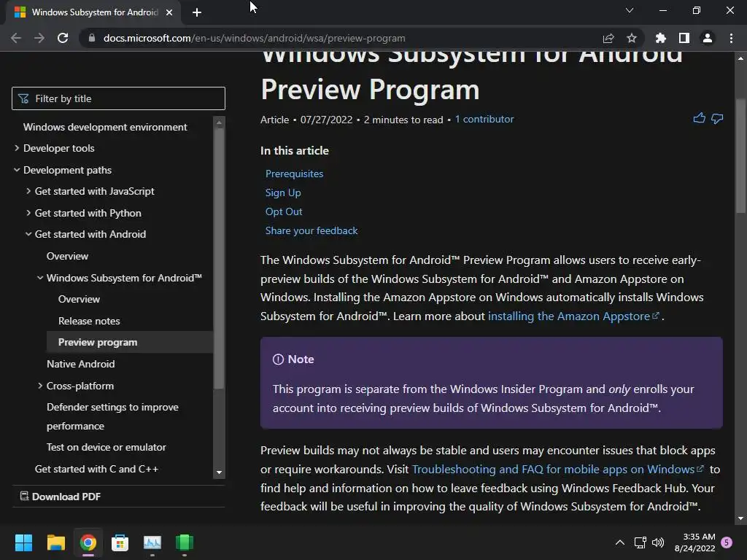Viewport: 747px width, 560px height.
Task: Open Defender settings to improve performance
Action: (112, 416)
